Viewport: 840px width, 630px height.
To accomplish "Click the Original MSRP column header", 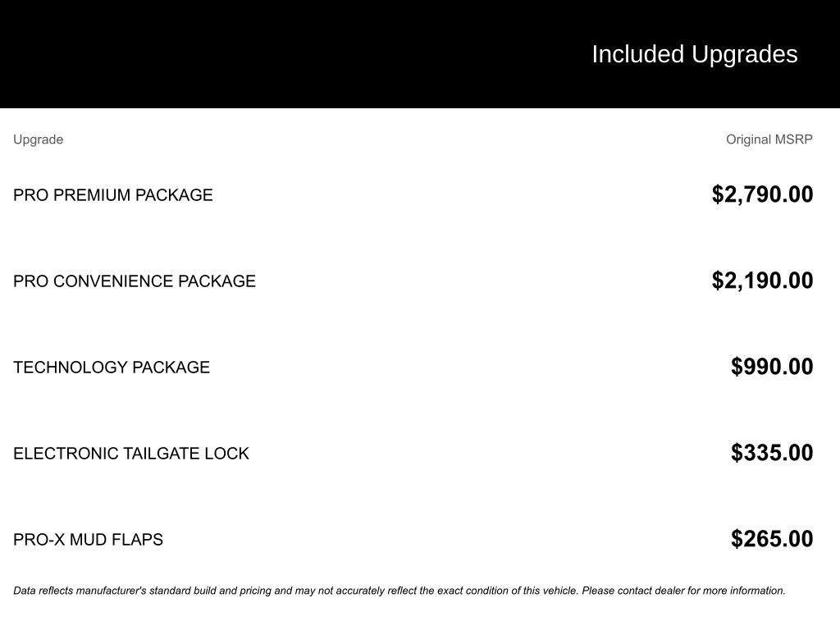I will point(769,139).
